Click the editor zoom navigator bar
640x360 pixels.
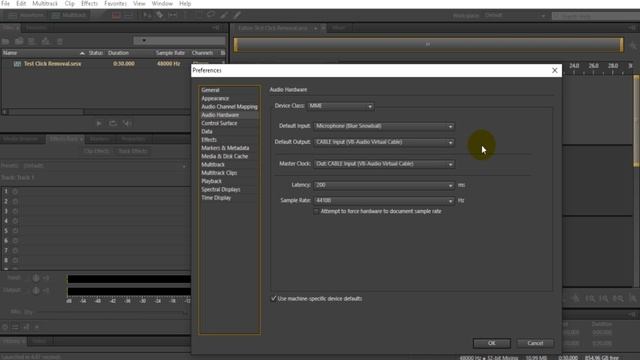[428, 44]
